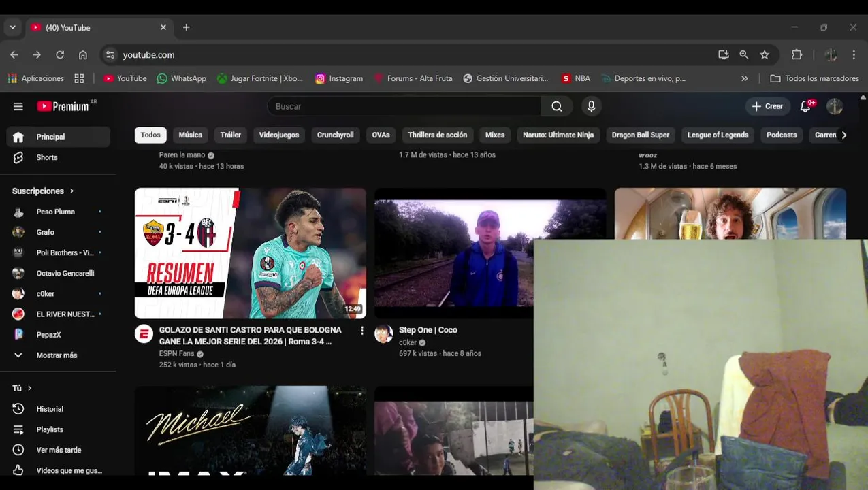Start voice search with microphone icon
868x490 pixels.
[x=591, y=106]
